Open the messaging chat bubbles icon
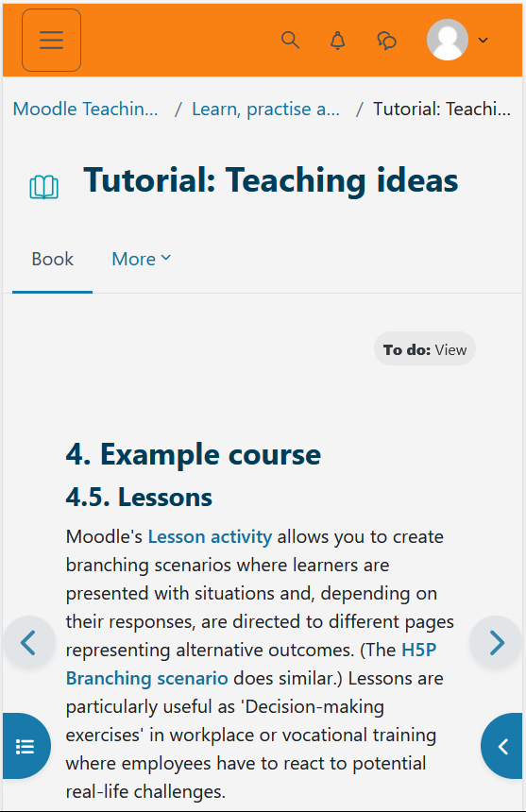Viewport: 526px width, 812px height. [387, 40]
